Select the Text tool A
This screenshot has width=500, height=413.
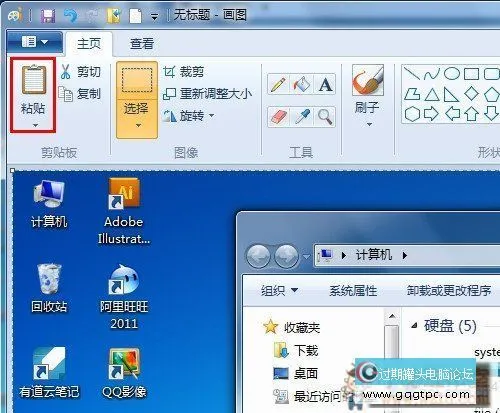coord(325,84)
